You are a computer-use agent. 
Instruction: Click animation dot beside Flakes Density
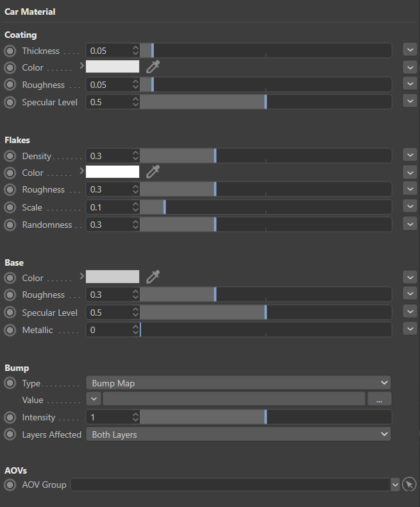pos(10,156)
